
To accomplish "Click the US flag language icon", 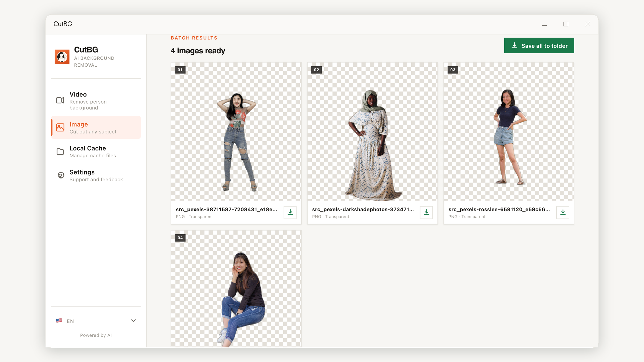I will pyautogui.click(x=59, y=321).
